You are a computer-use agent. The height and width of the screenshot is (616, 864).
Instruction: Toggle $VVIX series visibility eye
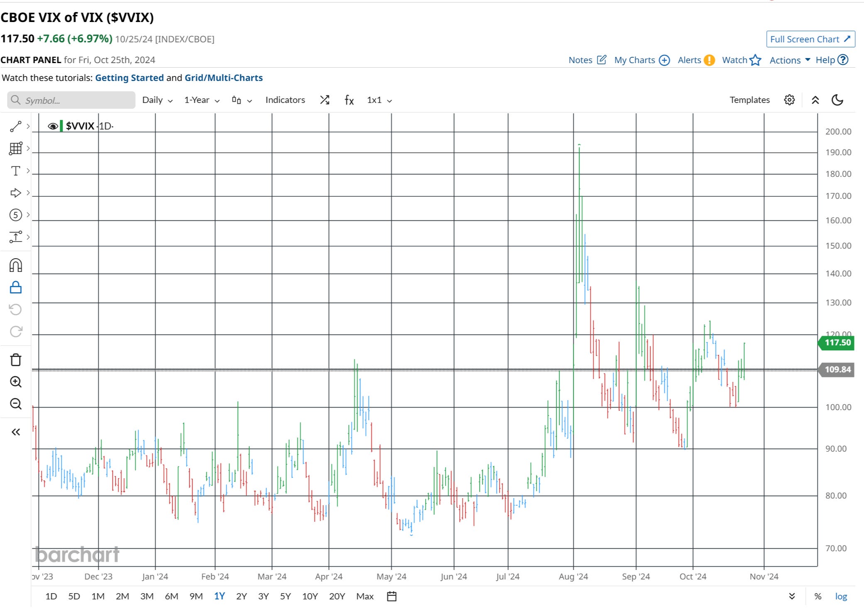coord(53,126)
